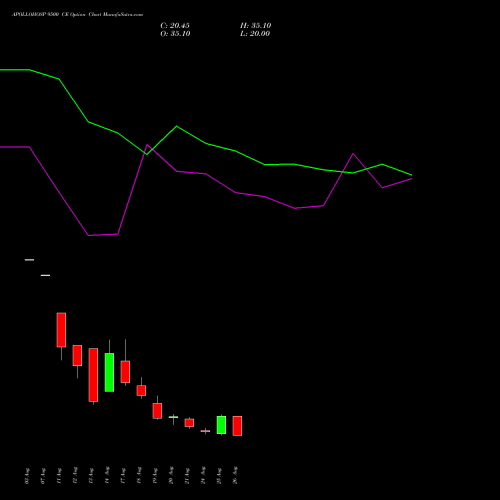Viewport: 500px width, 500px height.
Task: Click the close value C: 20.45
Action: click(175, 26)
